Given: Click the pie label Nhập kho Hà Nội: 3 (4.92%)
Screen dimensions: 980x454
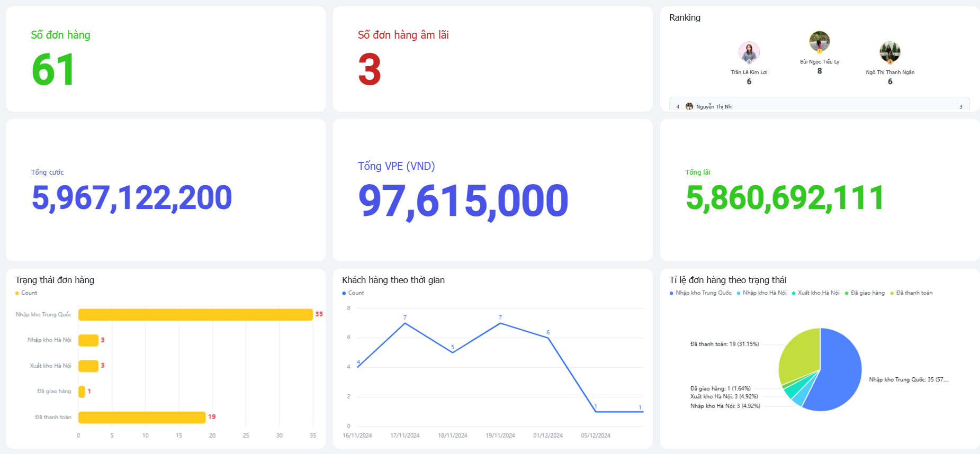Looking at the screenshot, I should [x=725, y=406].
